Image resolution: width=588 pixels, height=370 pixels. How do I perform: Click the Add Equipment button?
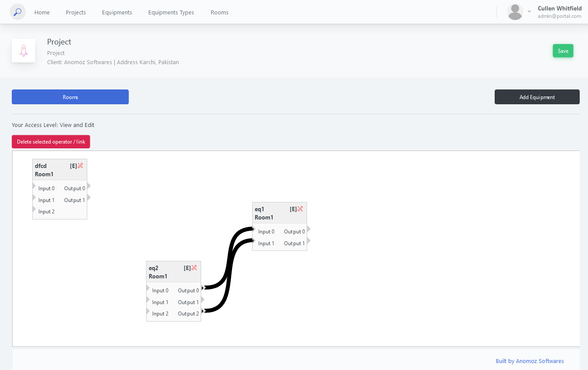tap(537, 97)
